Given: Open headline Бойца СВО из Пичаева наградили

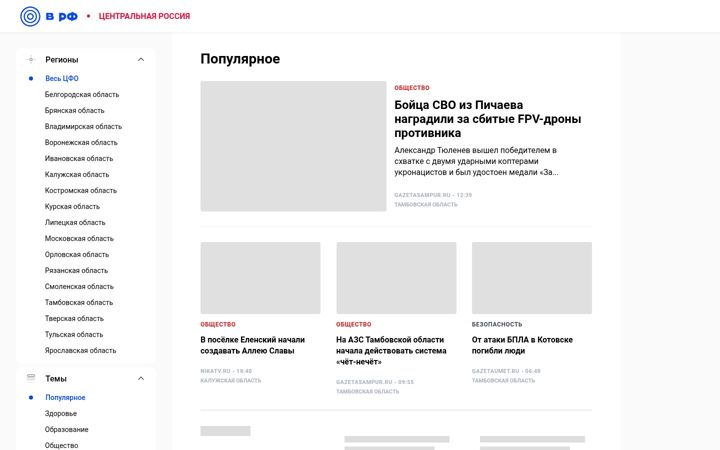Looking at the screenshot, I should 488,119.
